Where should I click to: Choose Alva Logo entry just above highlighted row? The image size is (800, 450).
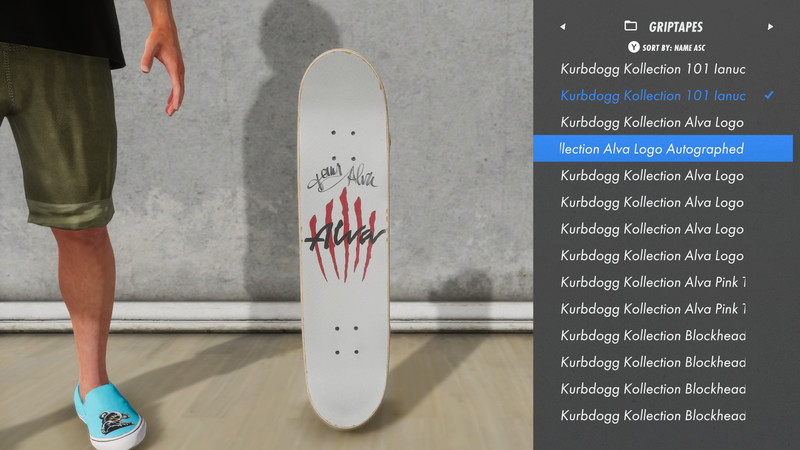652,122
